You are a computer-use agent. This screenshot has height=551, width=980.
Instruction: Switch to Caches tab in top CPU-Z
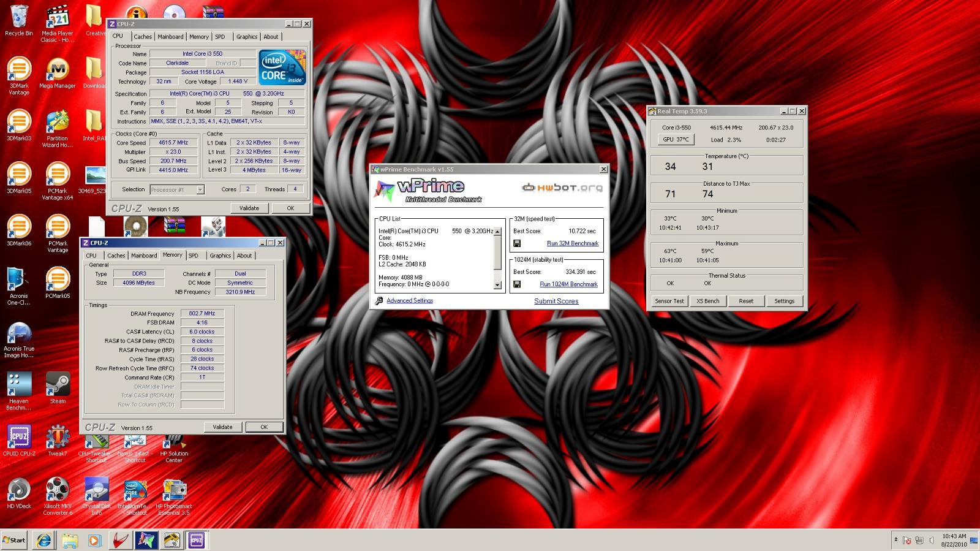tap(143, 37)
